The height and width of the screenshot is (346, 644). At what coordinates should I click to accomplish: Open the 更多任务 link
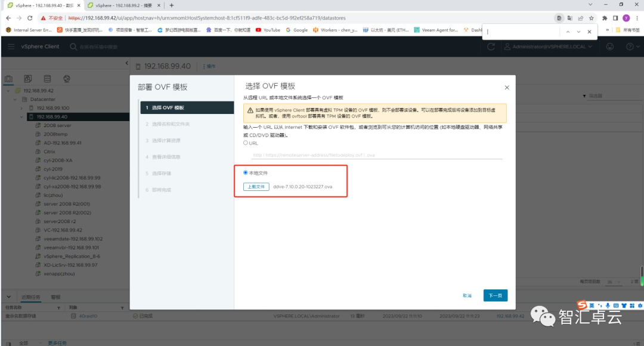(x=57, y=343)
